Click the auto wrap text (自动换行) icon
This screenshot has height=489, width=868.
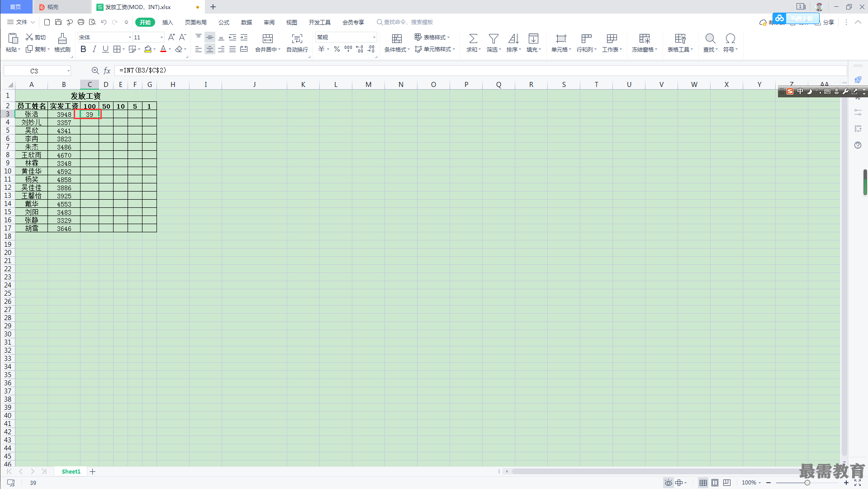coord(297,38)
